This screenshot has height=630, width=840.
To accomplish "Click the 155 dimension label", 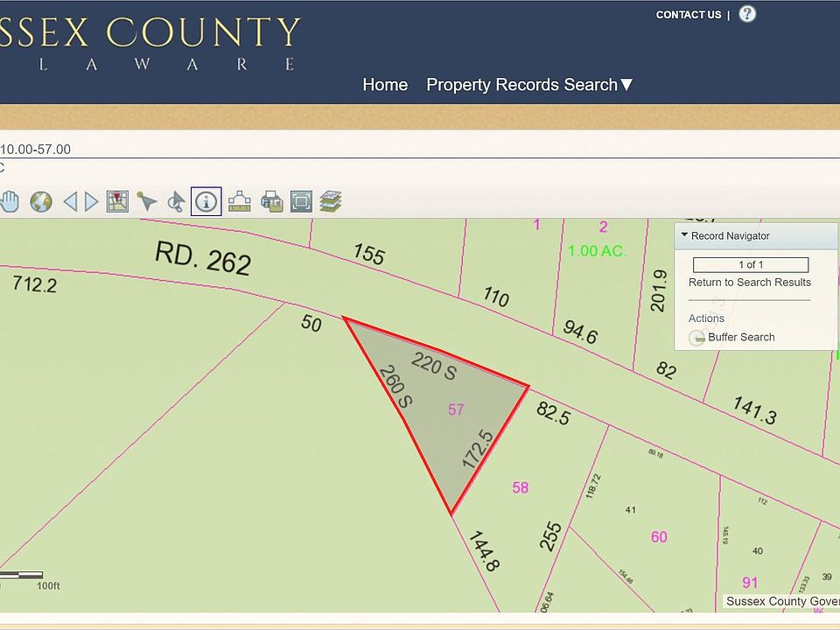I will 369,254.
